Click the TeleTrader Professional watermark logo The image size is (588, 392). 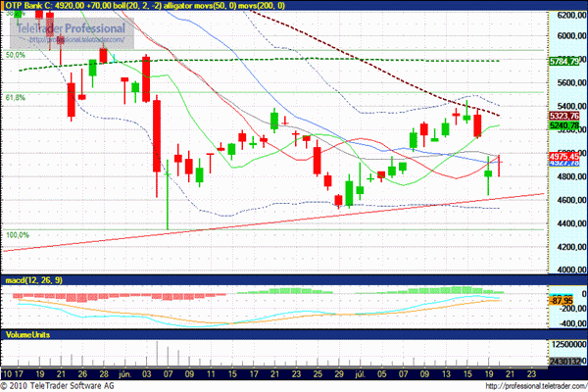click(x=69, y=32)
